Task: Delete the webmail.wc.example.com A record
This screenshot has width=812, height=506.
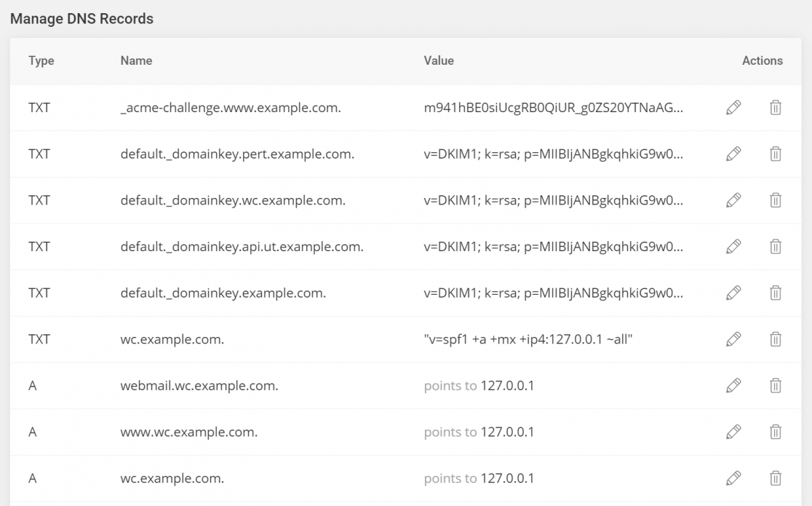Action: [776, 386]
